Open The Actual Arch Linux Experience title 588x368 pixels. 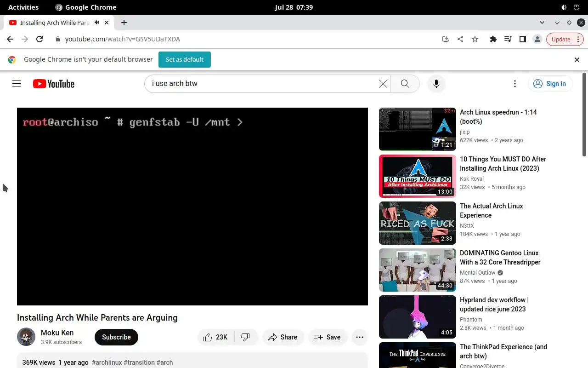point(492,211)
